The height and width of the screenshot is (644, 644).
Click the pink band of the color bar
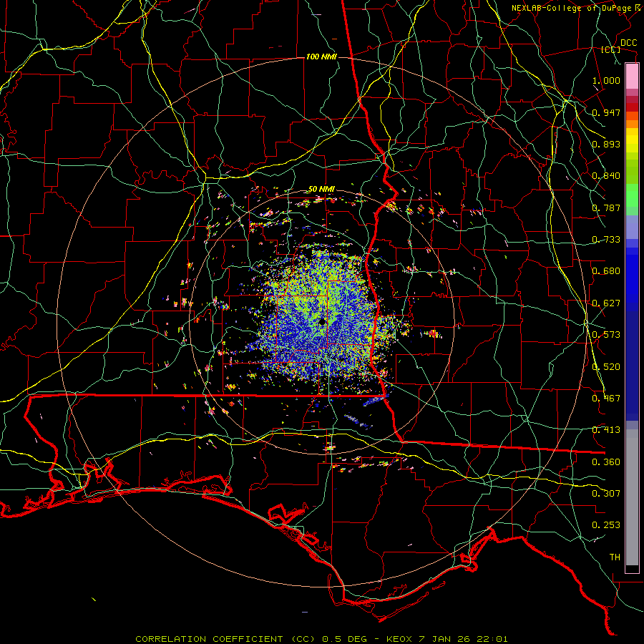pos(632,76)
